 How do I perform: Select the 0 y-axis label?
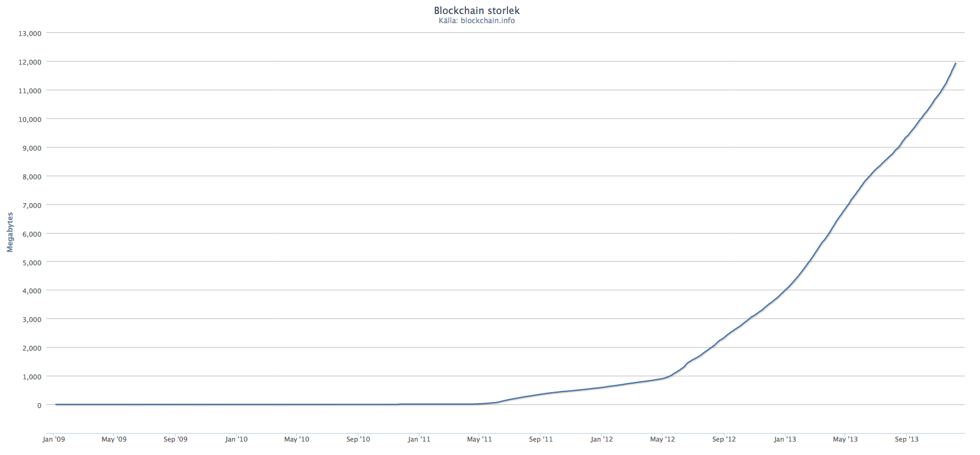(39, 406)
